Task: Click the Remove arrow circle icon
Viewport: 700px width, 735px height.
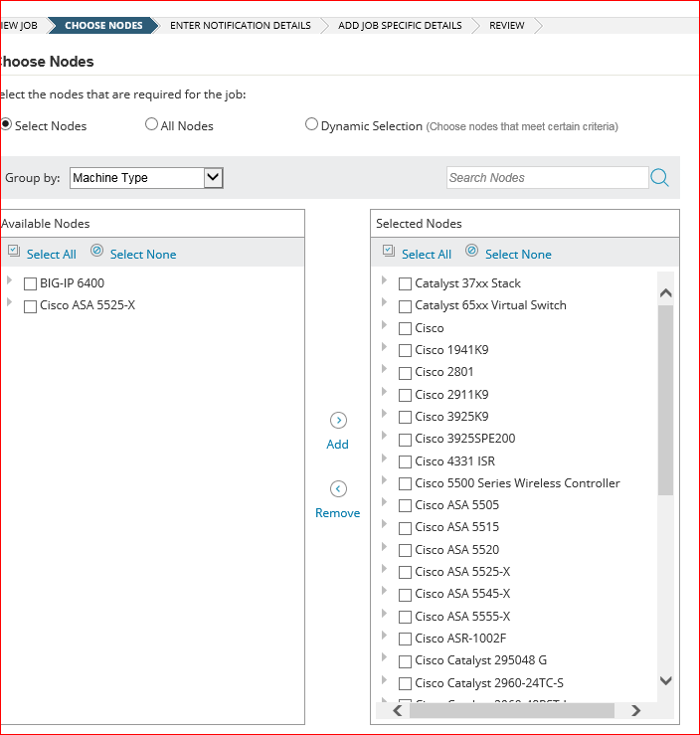Action: tap(338, 489)
